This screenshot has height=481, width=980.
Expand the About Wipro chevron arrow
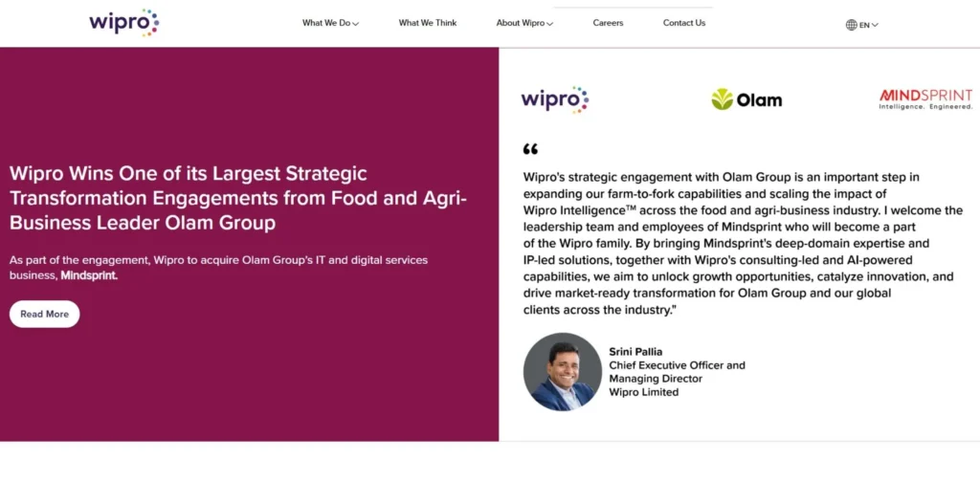click(550, 24)
